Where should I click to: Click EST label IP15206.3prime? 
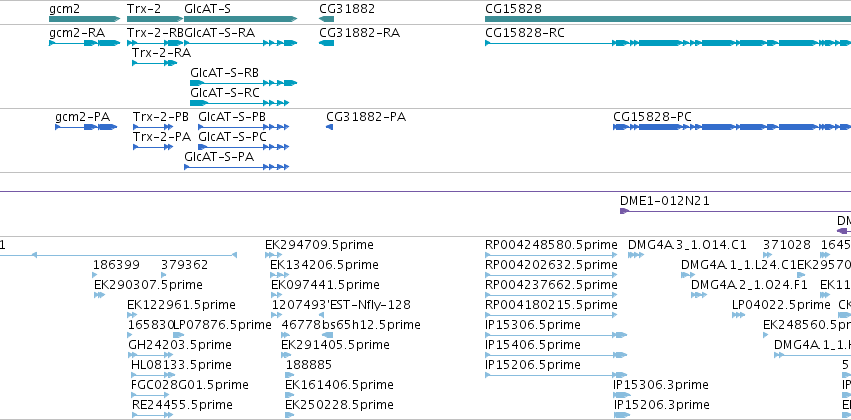pos(662,405)
